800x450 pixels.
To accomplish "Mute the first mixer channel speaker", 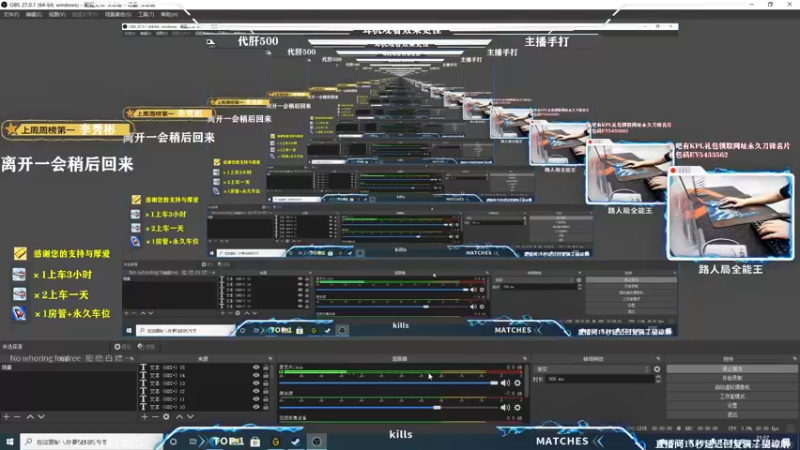I will pos(505,383).
